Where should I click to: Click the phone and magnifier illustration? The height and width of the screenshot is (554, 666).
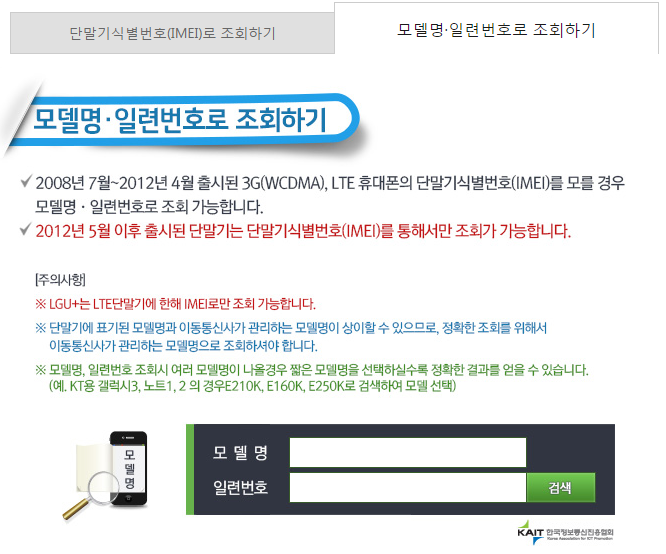[106, 474]
